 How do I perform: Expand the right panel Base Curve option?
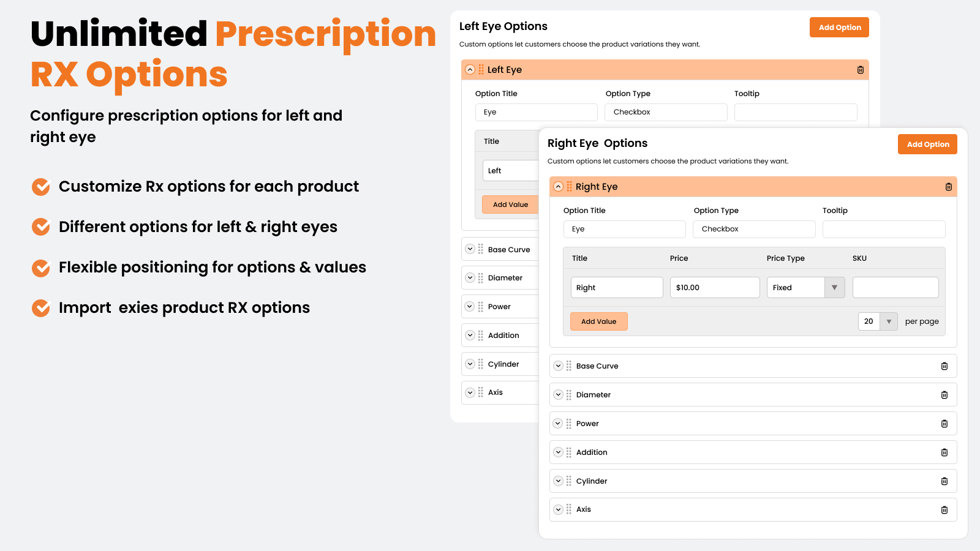558,366
